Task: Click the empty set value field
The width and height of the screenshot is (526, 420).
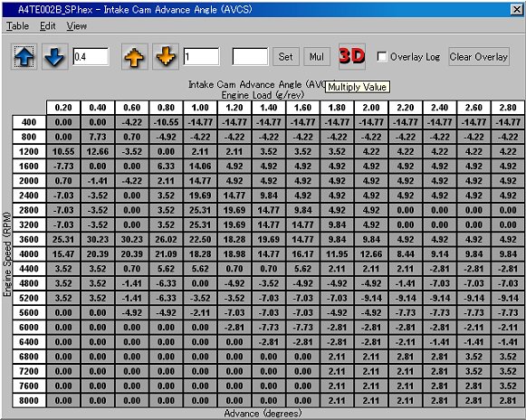Action: pos(250,57)
